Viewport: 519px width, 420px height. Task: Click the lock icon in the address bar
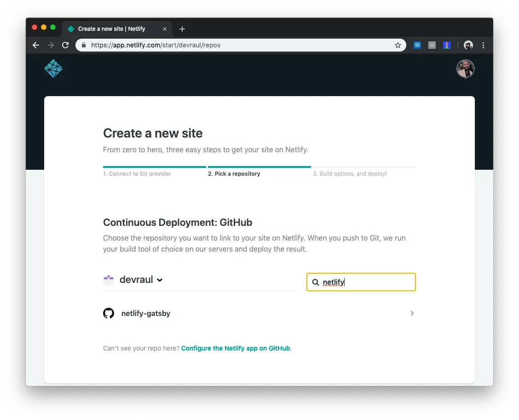click(x=84, y=45)
